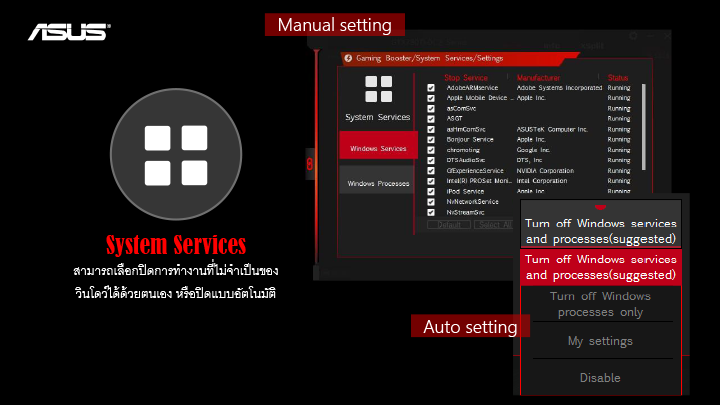Viewport: 720px width, 405px height.
Task: Click the Adobe Systems Incorporated manufacturer cell
Action: 559,88
